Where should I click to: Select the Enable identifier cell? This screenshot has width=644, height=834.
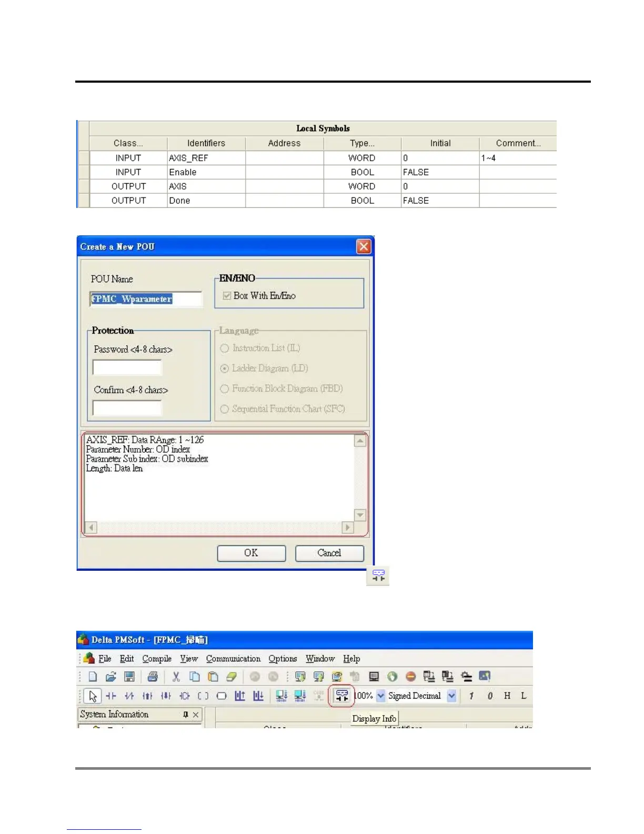[206, 172]
